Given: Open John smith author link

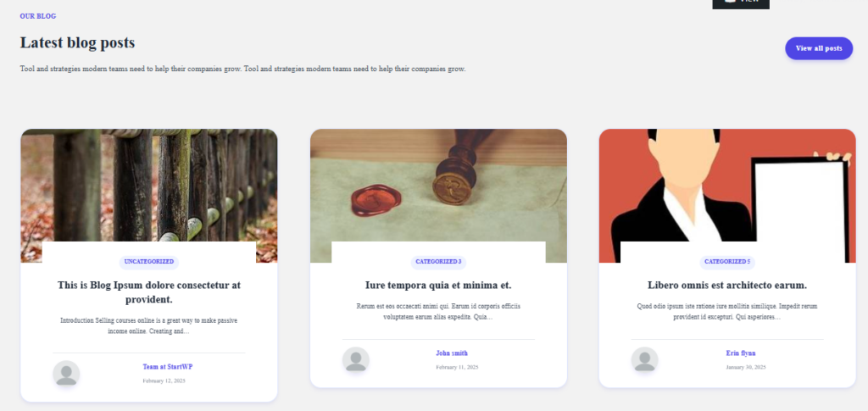Looking at the screenshot, I should [452, 353].
